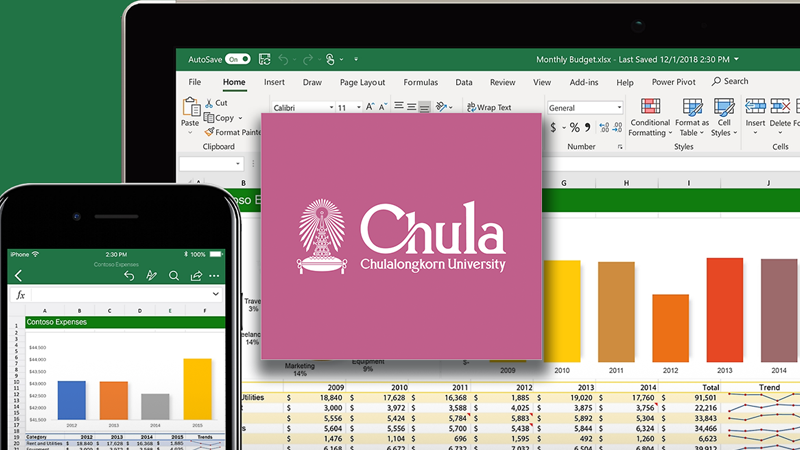Screen dimensions: 800x450
Task: Open the Calibri font name dropdown
Action: pos(331,108)
